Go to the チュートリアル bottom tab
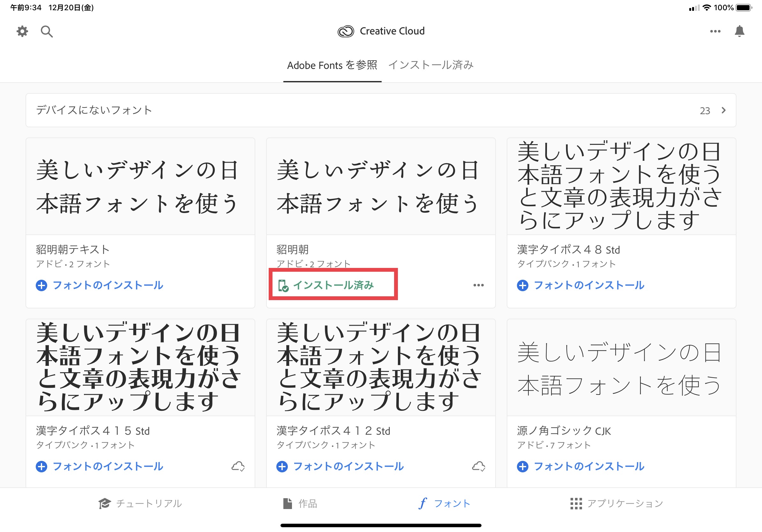Screen dimensions: 762x532 click(x=140, y=504)
